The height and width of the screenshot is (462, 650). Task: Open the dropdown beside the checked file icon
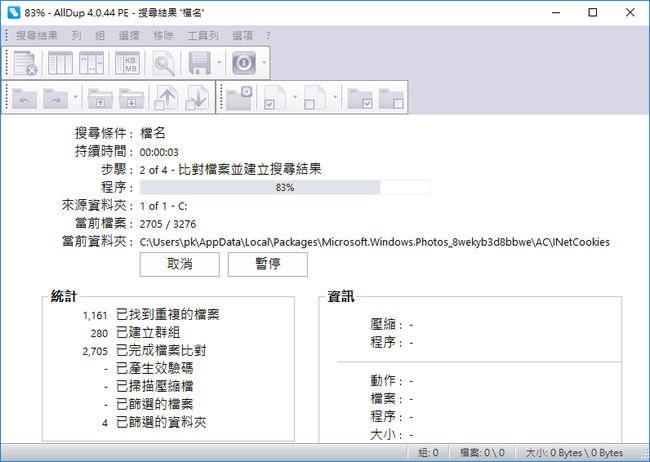(x=295, y=98)
